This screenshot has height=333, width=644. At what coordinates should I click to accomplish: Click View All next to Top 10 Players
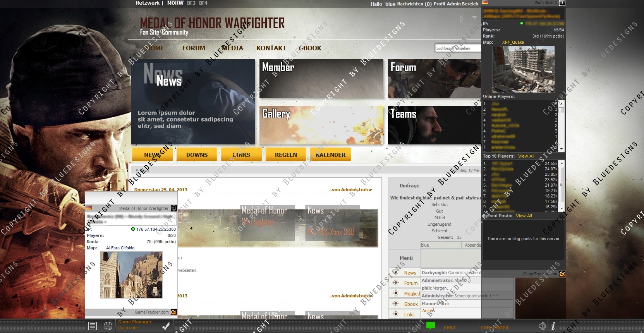(526, 156)
